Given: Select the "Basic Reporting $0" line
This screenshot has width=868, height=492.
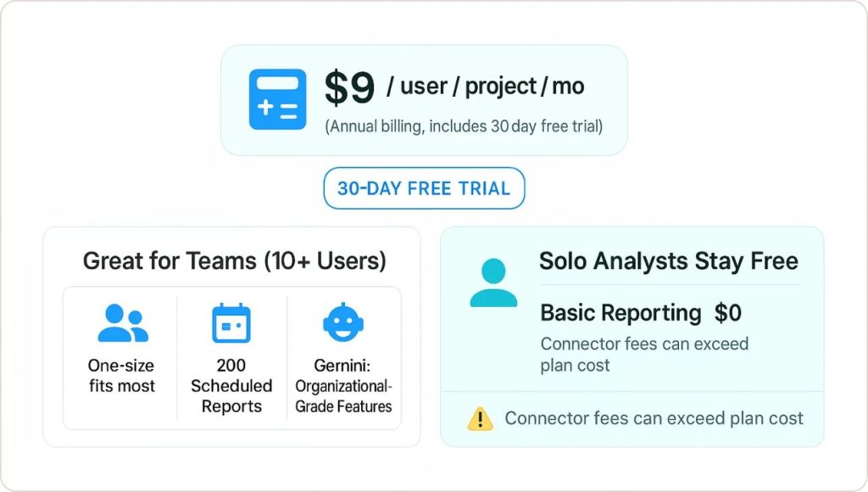Looking at the screenshot, I should 641,313.
